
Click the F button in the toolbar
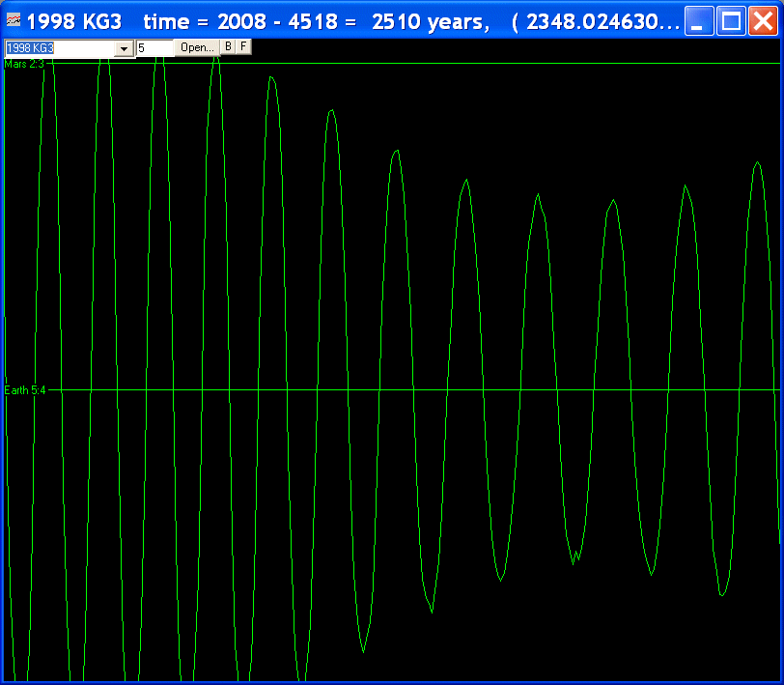(243, 46)
